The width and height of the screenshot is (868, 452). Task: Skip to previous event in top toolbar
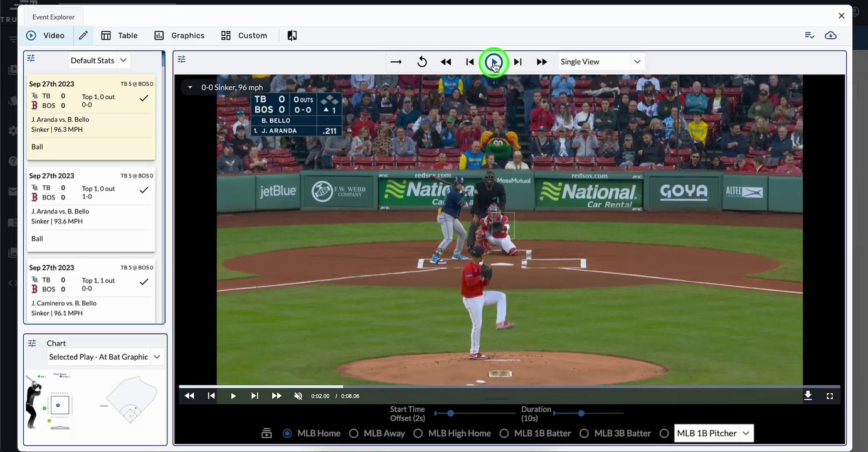pyautogui.click(x=470, y=62)
